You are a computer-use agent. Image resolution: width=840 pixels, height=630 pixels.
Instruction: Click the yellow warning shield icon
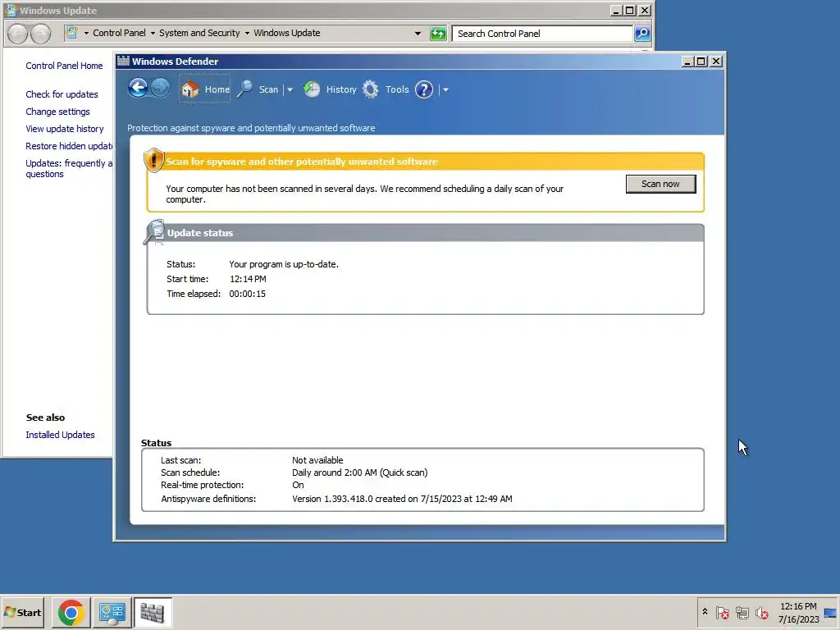pyautogui.click(x=153, y=160)
